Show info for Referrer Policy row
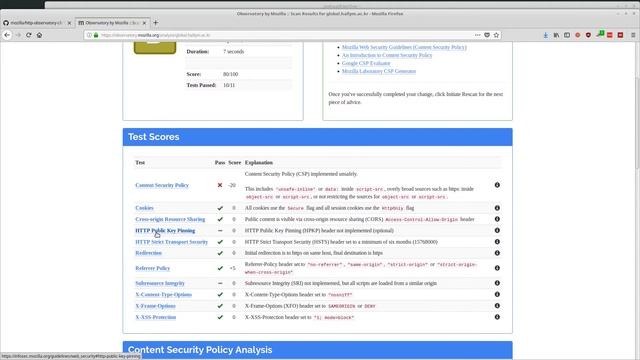This screenshot has width=640, height=360. pyautogui.click(x=497, y=268)
